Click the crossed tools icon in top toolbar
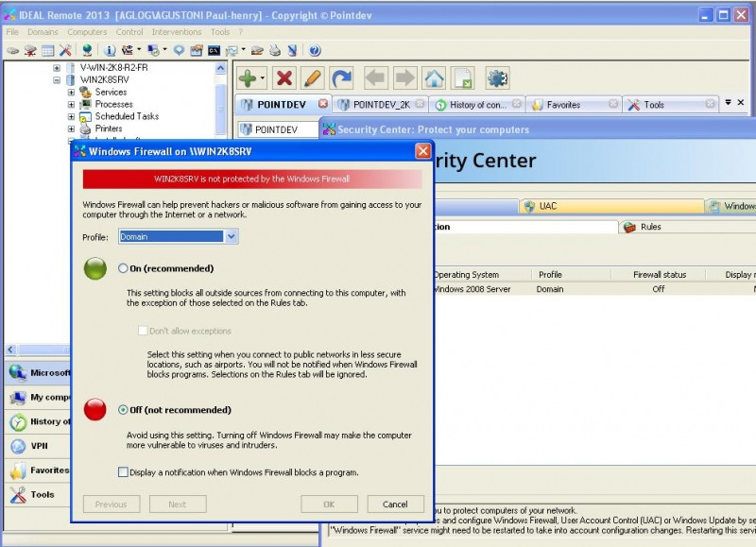Image resolution: width=756 pixels, height=547 pixels. (65, 51)
